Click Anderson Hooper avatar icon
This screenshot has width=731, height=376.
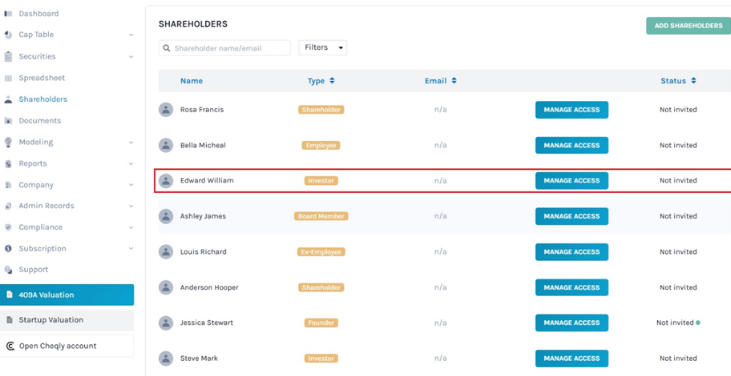click(166, 287)
